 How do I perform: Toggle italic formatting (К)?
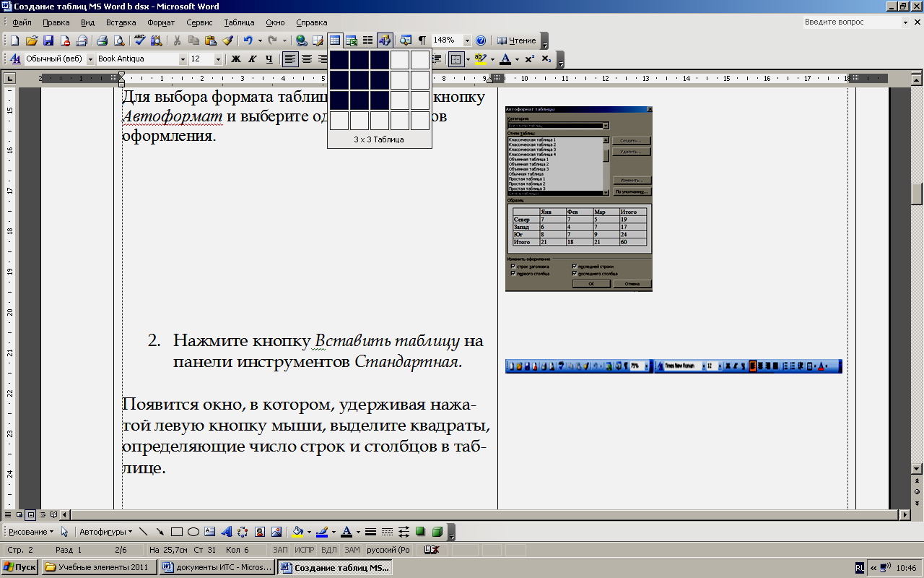point(252,59)
